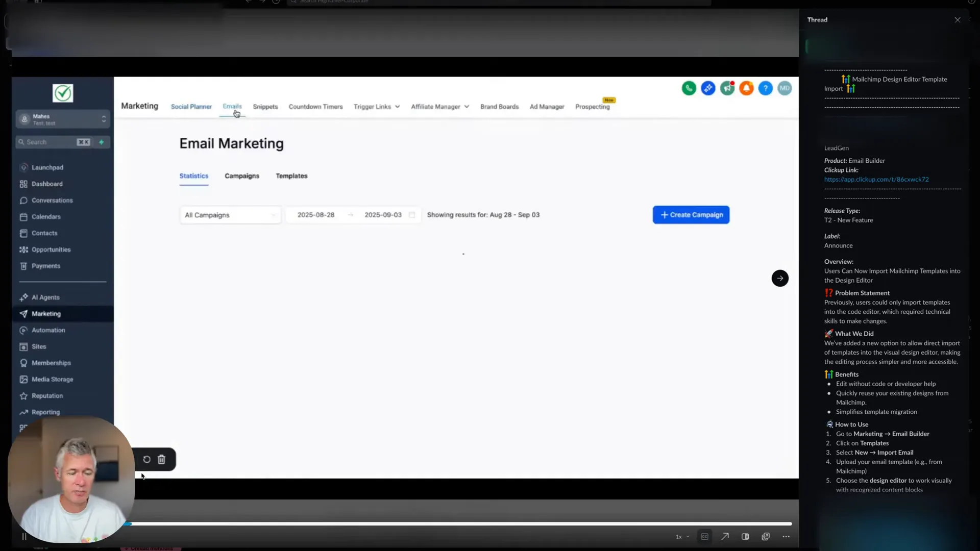Open Dashboard in the sidebar

click(x=47, y=184)
